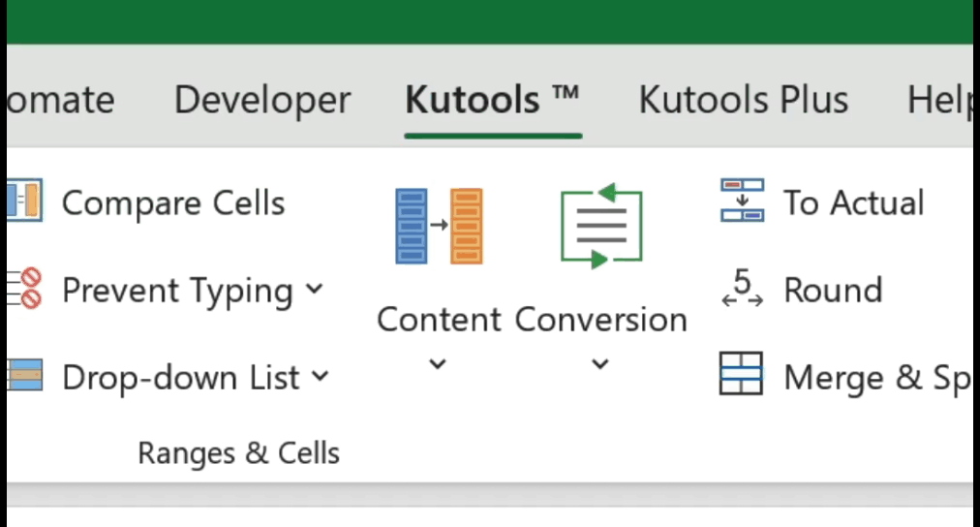Open the chevron under Content
Viewport: 980px width, 527px height.
[x=438, y=364]
